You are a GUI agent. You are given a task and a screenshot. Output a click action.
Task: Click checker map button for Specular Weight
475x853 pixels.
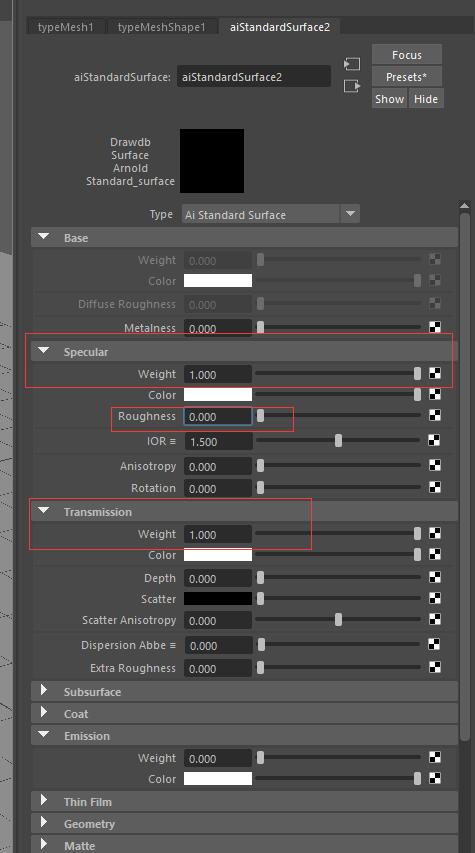[435, 373]
